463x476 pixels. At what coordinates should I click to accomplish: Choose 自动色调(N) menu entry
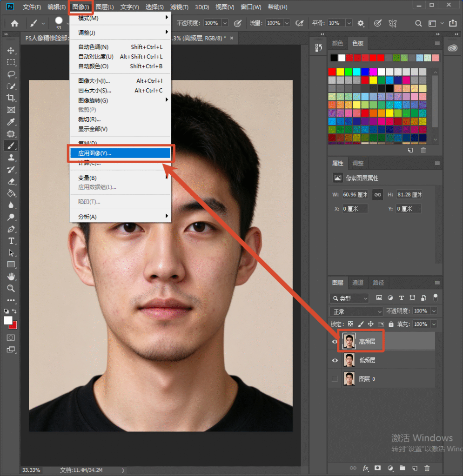pyautogui.click(x=120, y=47)
